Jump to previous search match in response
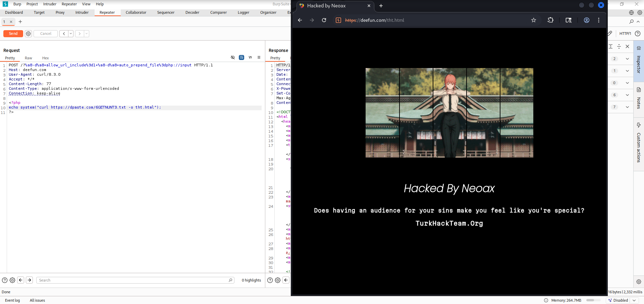Screen dimensions: 644x304 coord(286,280)
